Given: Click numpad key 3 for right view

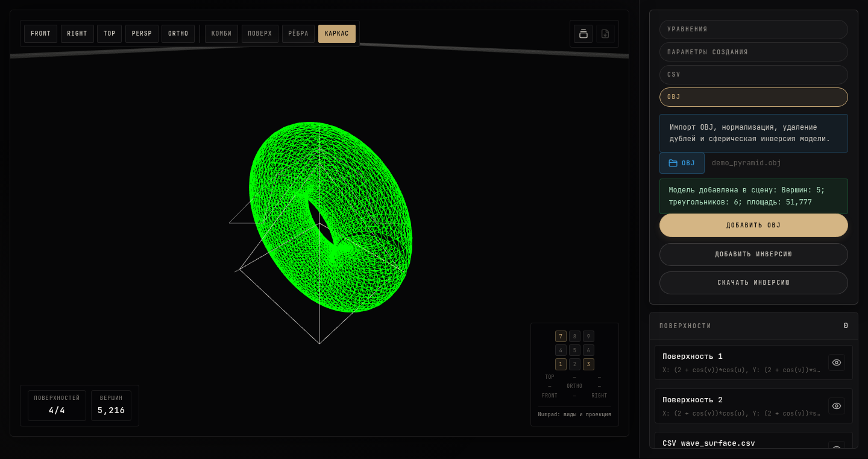Looking at the screenshot, I should (x=588, y=364).
